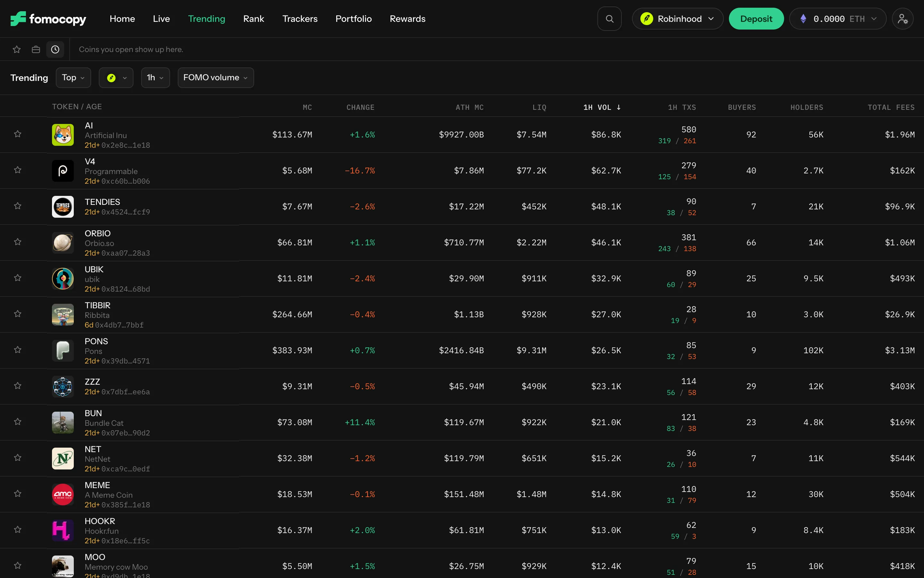924x578 pixels.
Task: Click the Artificial Inu token avatar
Action: (x=63, y=135)
